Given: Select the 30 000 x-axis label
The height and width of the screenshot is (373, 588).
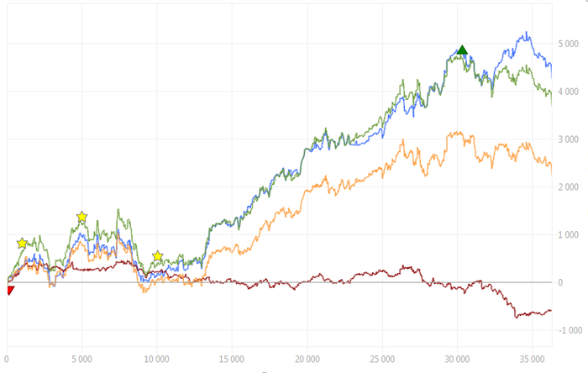Looking at the screenshot, I should coord(457,356).
